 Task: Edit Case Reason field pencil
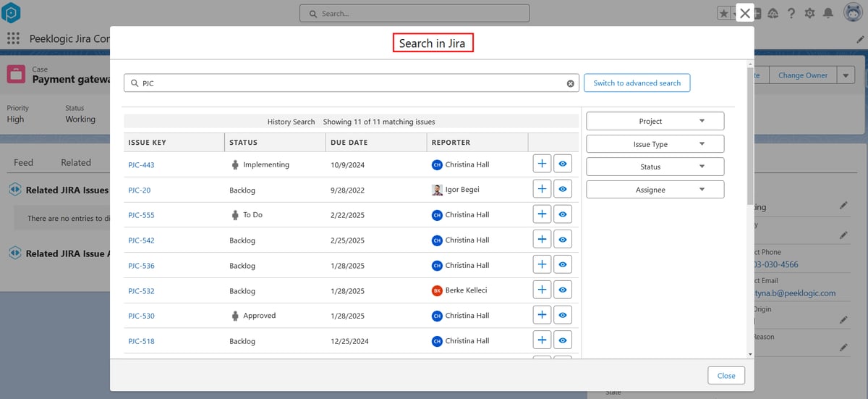[843, 348]
